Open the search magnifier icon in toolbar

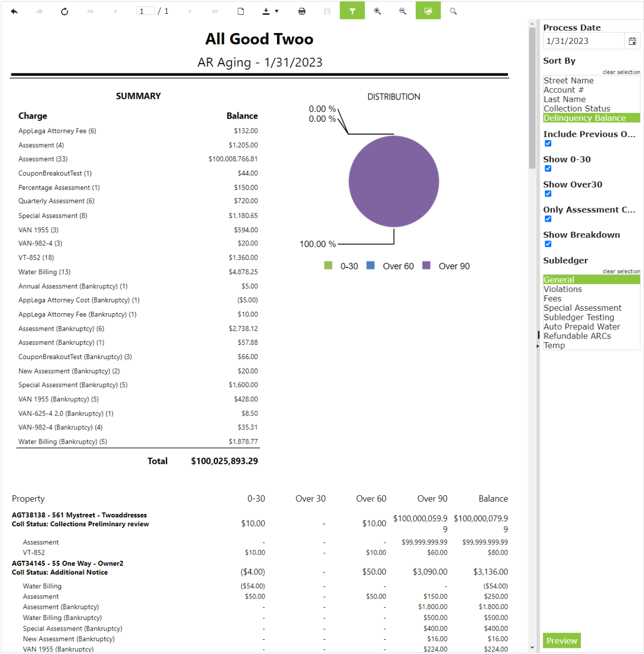pyautogui.click(x=453, y=11)
